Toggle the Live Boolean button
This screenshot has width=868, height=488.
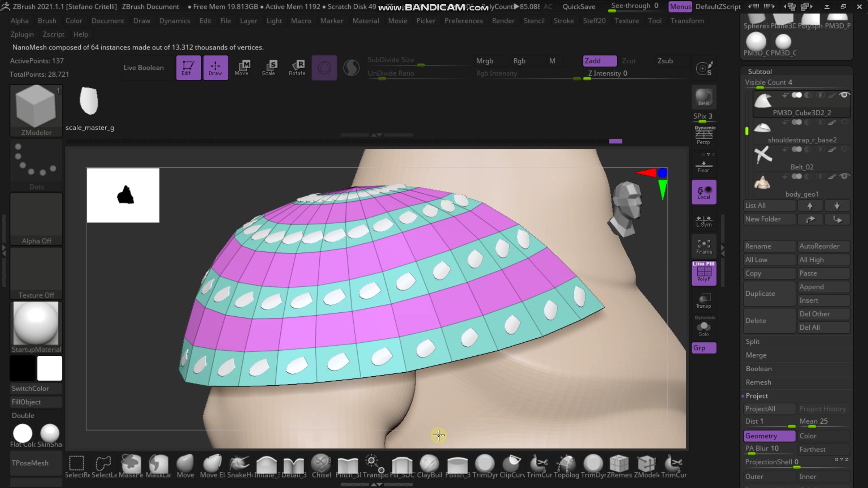(148, 68)
